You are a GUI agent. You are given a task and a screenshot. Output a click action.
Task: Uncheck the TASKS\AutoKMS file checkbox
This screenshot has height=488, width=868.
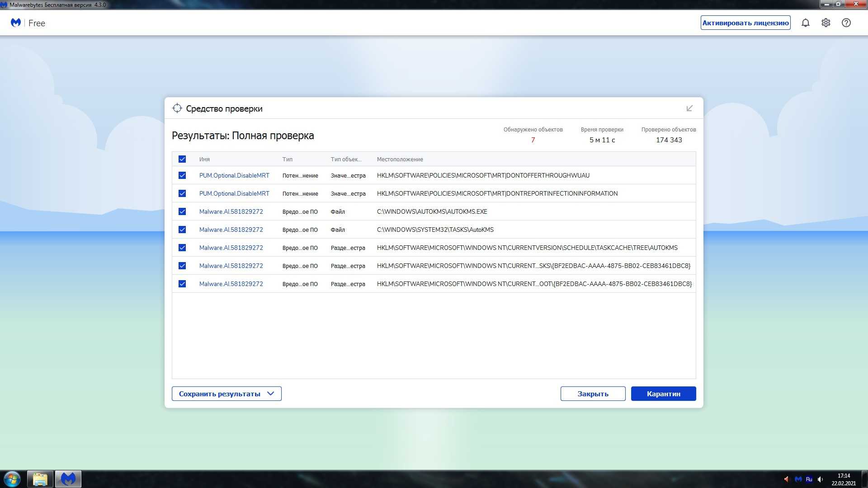click(x=182, y=230)
